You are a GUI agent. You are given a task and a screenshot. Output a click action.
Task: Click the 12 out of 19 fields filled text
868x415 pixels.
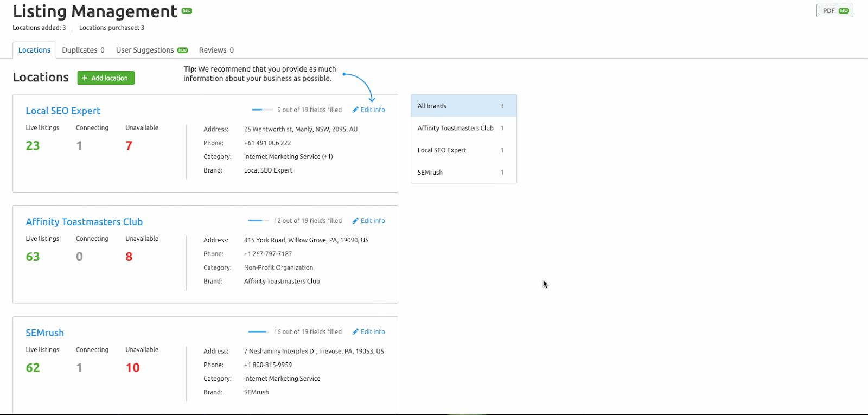[x=308, y=221]
